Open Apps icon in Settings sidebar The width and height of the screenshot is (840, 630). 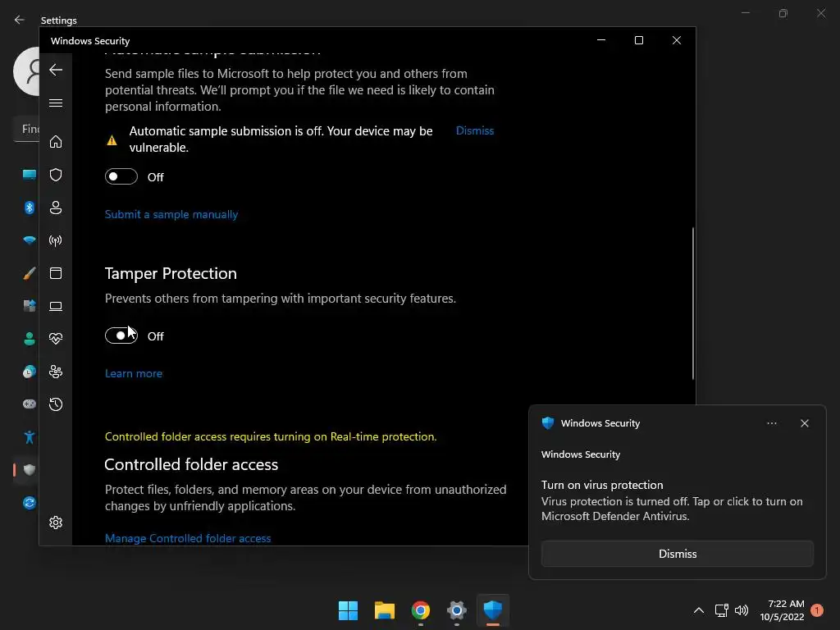[30, 306]
